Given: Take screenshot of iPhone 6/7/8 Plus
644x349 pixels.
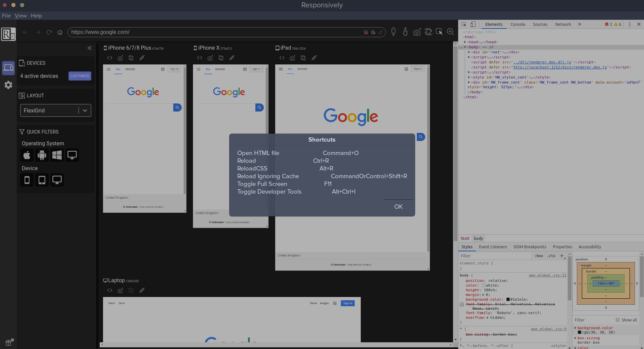Looking at the screenshot, I should coord(120,58).
